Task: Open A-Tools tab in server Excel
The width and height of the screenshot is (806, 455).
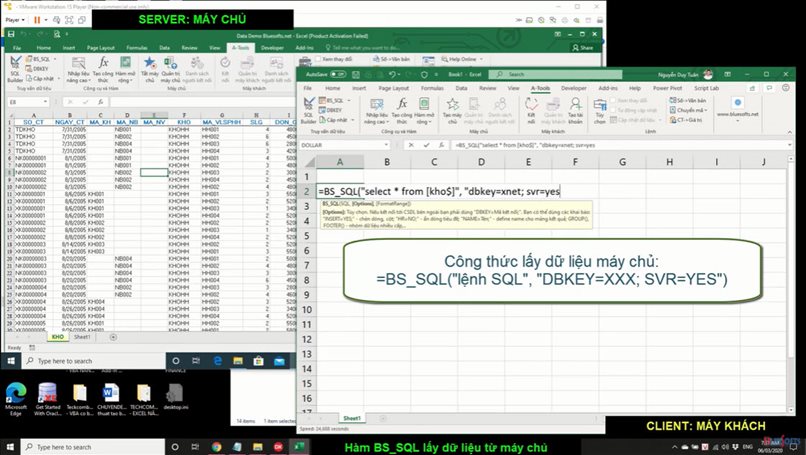Action: pyautogui.click(x=240, y=48)
